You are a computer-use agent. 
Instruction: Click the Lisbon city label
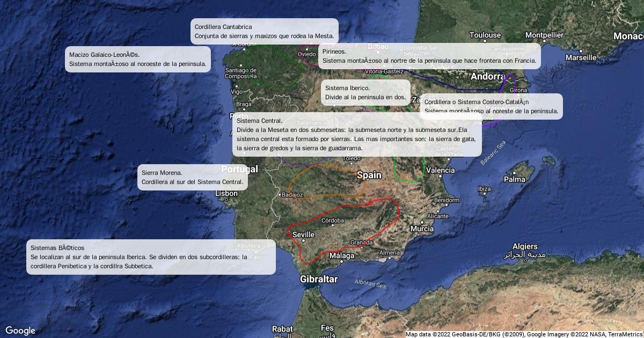[x=226, y=193]
